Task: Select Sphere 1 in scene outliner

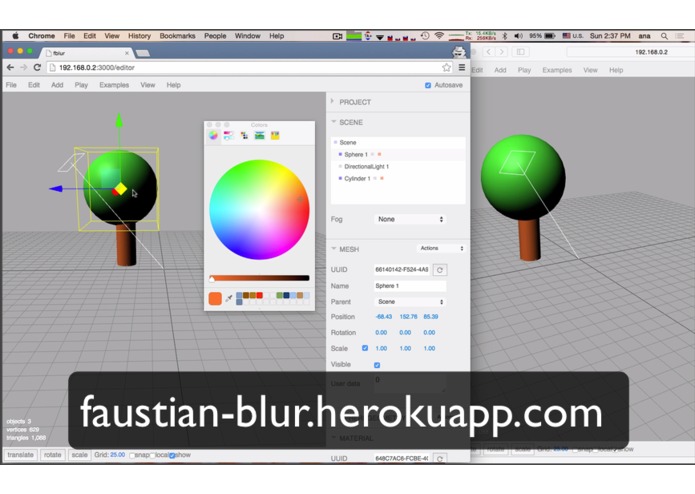Action: coord(398,154)
